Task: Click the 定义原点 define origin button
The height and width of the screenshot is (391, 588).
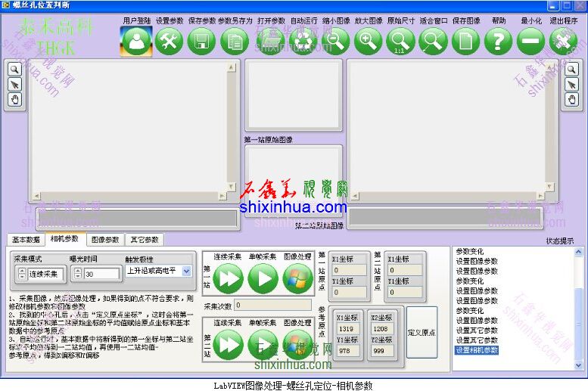Action: coord(422,331)
